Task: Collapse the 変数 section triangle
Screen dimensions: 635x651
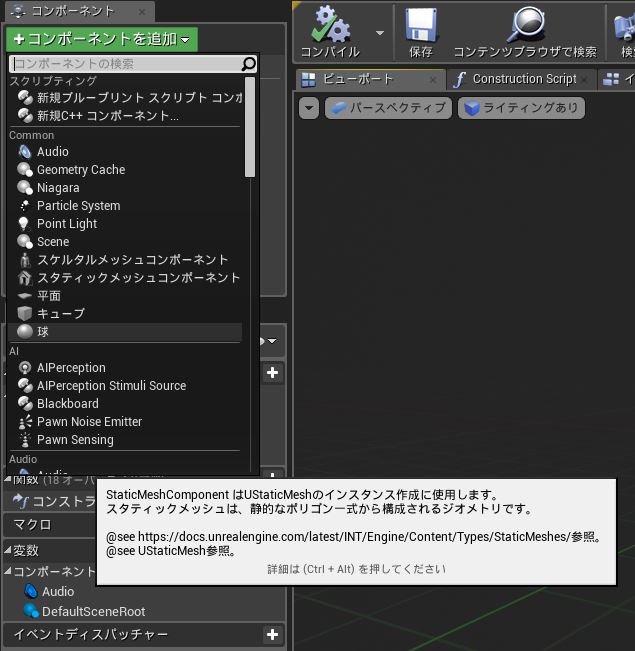Action: [x=7, y=550]
